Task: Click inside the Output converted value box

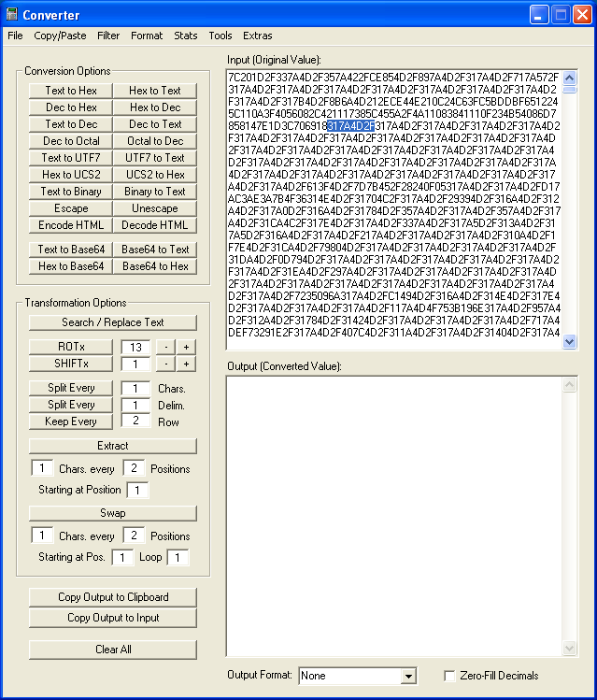Action: (392, 514)
